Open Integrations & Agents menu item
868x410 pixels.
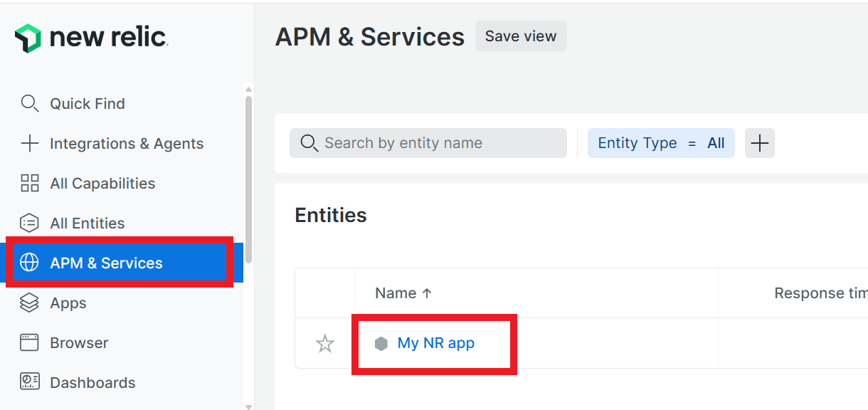coord(127,144)
